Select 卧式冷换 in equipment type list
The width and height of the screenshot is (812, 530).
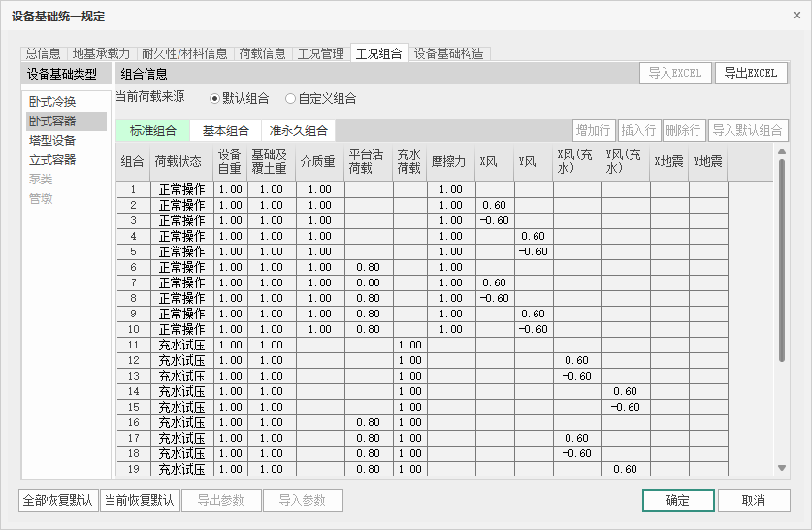[x=52, y=102]
